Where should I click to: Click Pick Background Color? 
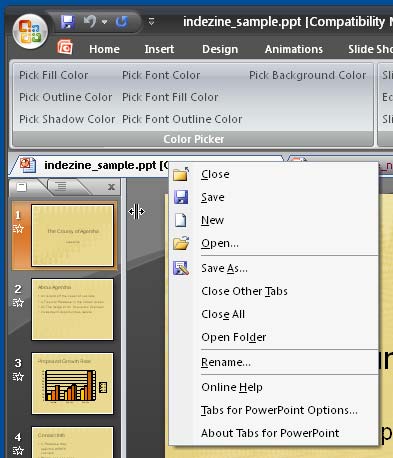click(x=307, y=75)
